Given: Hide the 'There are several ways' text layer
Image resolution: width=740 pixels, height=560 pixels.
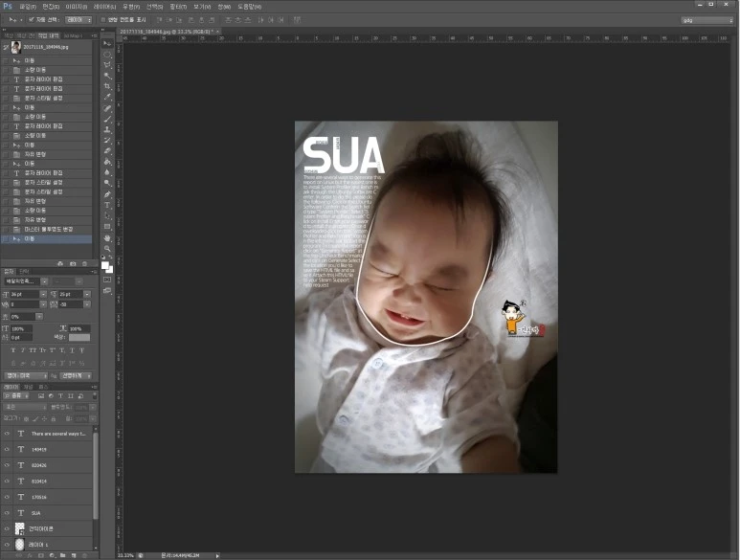Looking at the screenshot, I should click(7, 433).
